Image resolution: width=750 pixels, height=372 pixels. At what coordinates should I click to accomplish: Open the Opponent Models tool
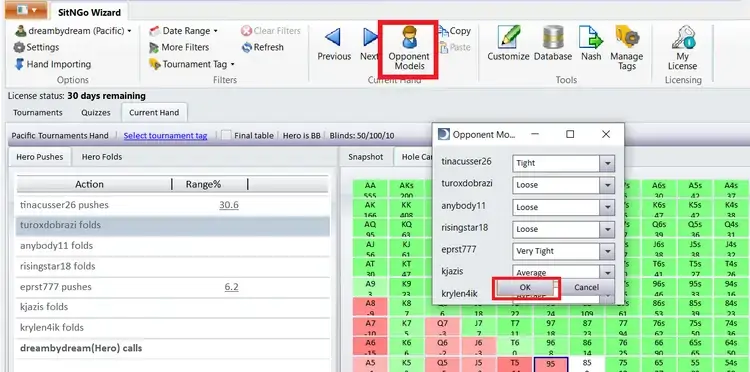pyautogui.click(x=408, y=48)
